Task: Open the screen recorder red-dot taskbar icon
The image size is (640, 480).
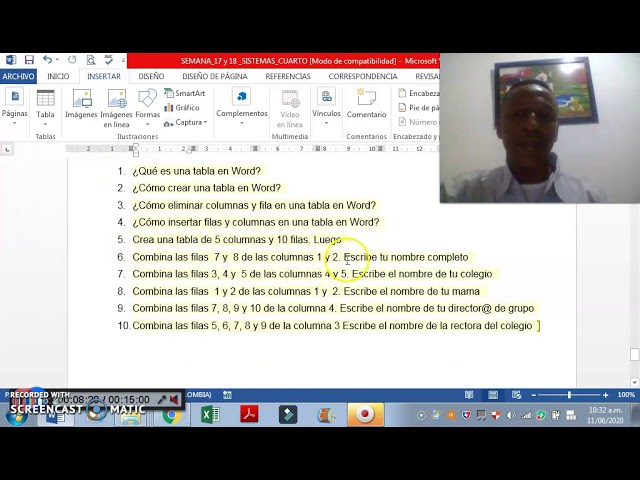Action: pos(365,415)
